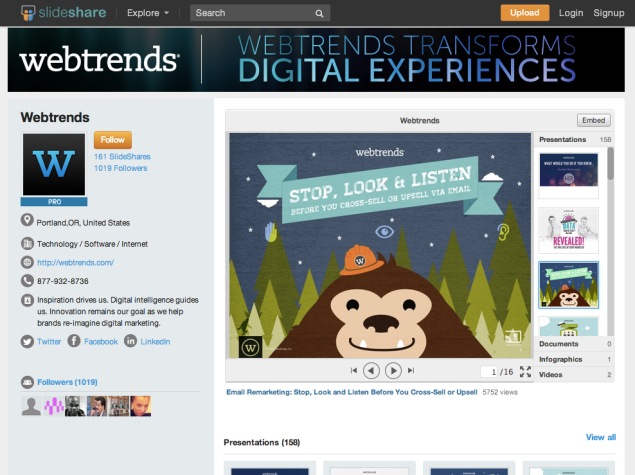Click the search magnifier icon

click(x=319, y=13)
